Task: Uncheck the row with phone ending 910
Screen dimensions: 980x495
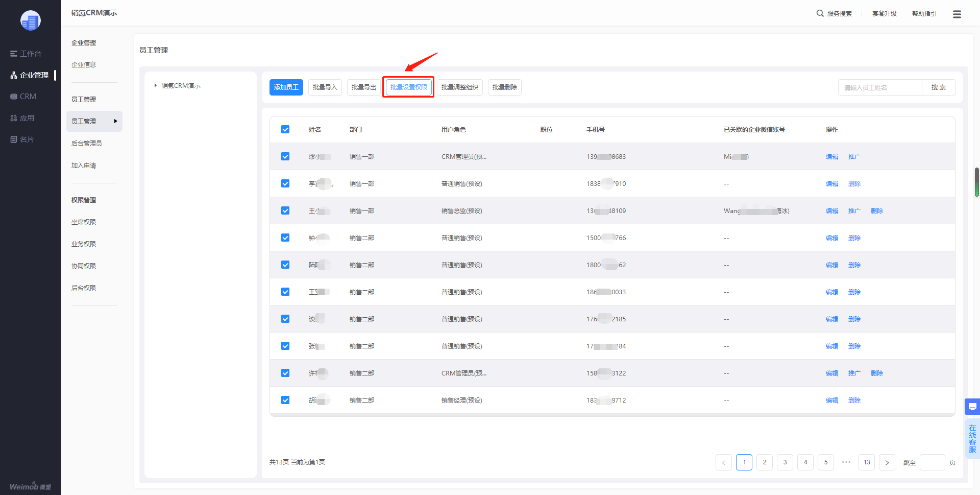Action: [285, 183]
